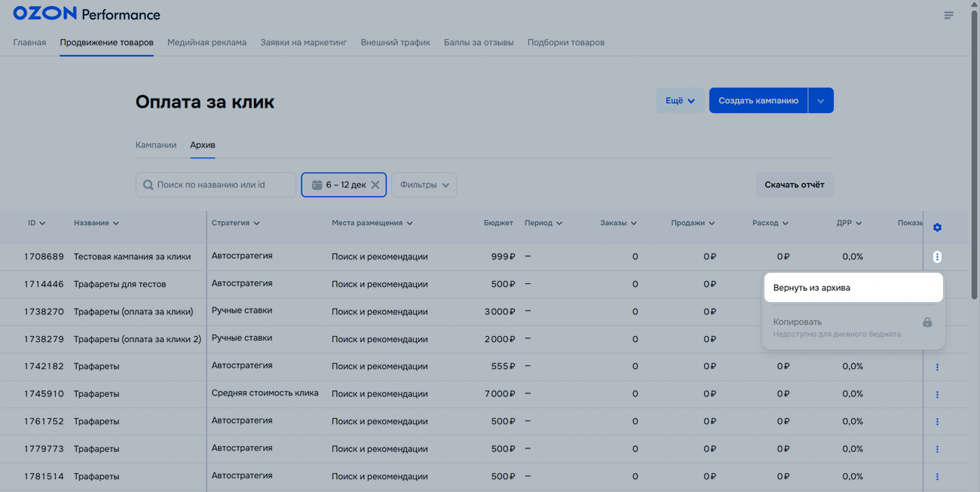Screen dimensions: 980x492
Task: Select Вернуть из архива menu option
Action: tap(853, 288)
